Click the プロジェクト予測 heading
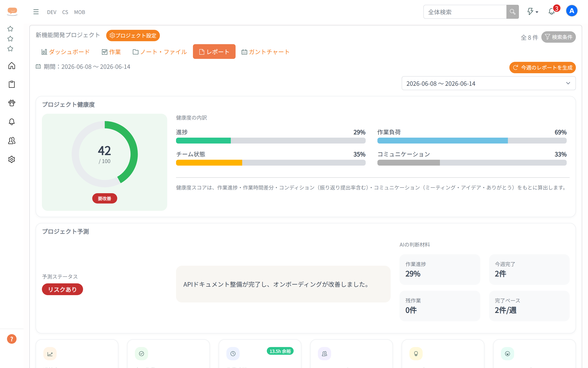Screen dimensions: 588x368 coord(66,231)
